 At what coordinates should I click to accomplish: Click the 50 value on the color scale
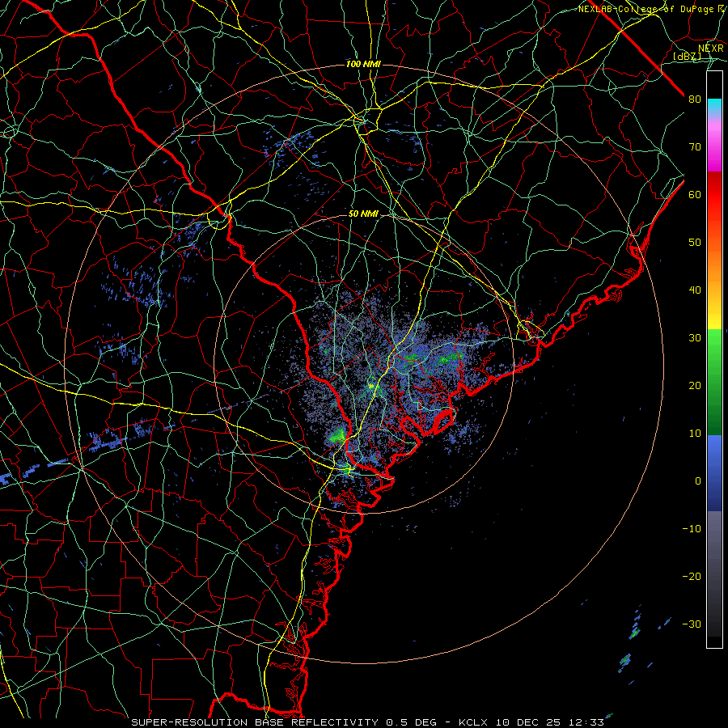[x=695, y=243]
